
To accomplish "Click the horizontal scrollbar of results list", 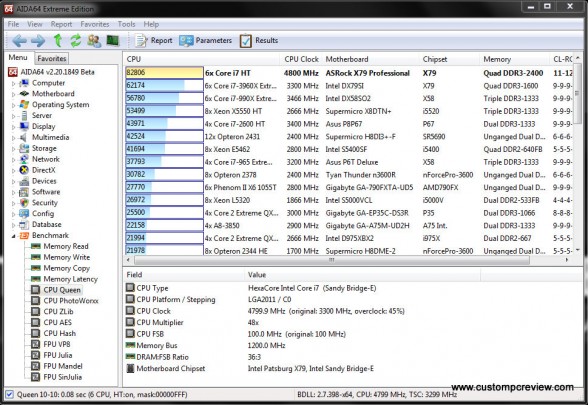I will (x=332, y=260).
